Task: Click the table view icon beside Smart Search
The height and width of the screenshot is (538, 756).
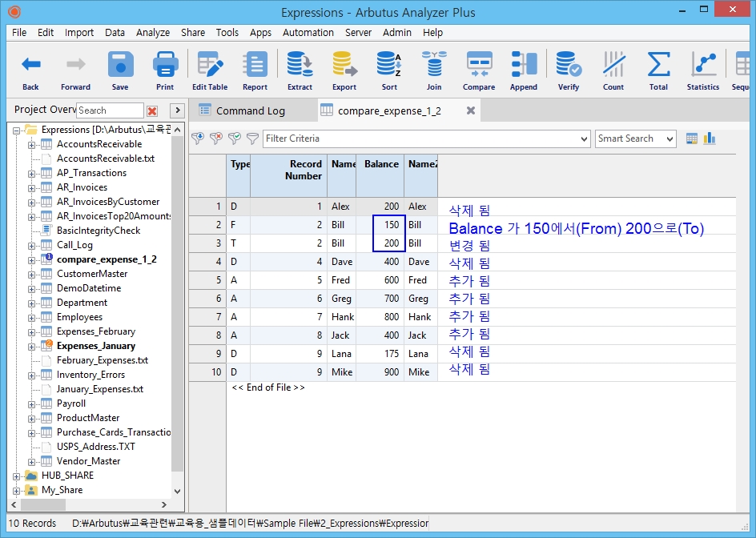Action: (691, 139)
